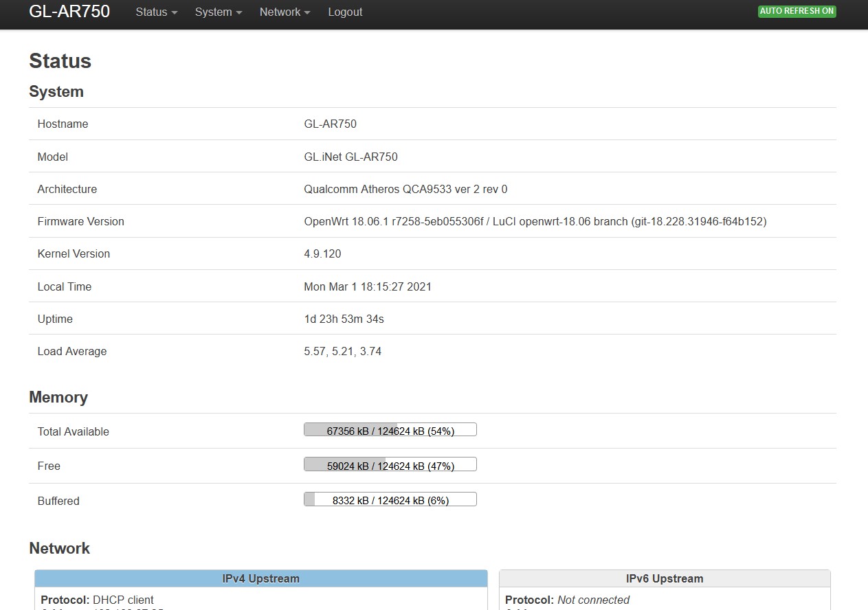Click the kernel version 4.9.120 value
The height and width of the screenshot is (610, 868).
pyautogui.click(x=322, y=254)
